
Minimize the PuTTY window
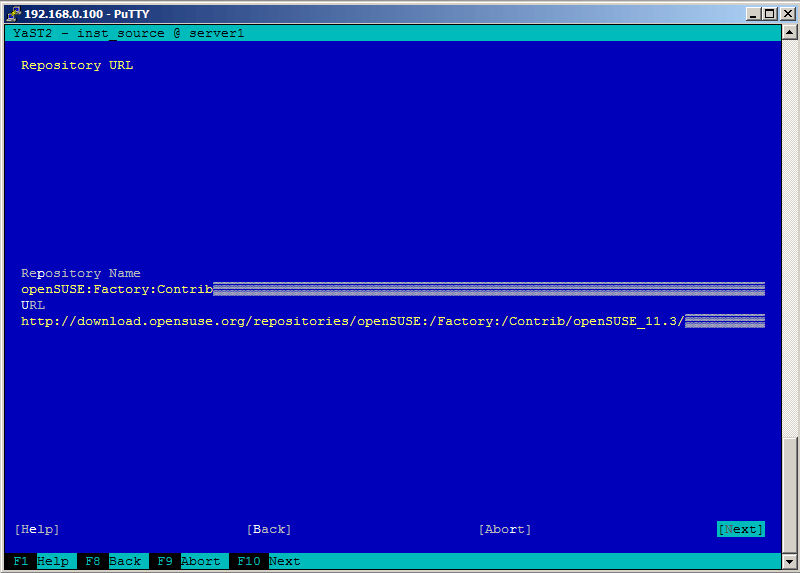coord(754,14)
